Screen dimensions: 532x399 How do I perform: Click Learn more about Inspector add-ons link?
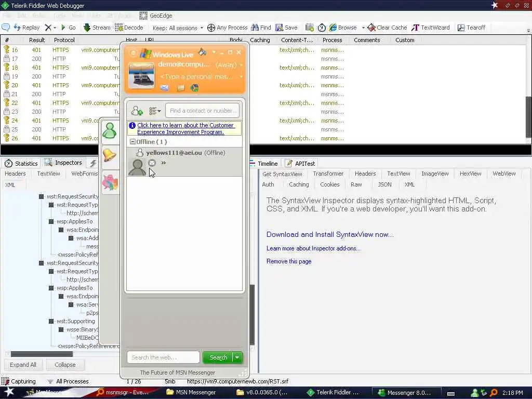(x=313, y=248)
